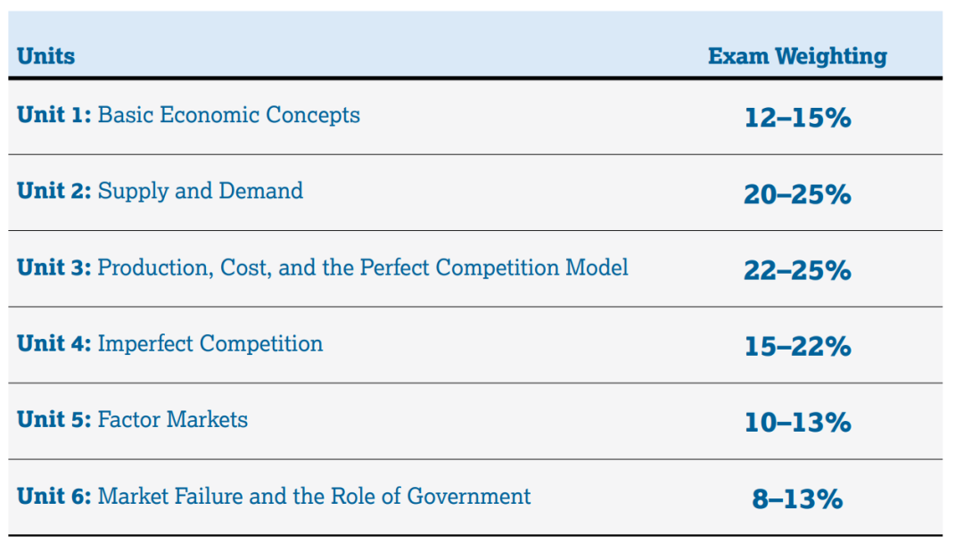Screen dimensions: 963x560
Task: Open Unit 3: Production, Cost, Perfect Competition
Action: 323,268
